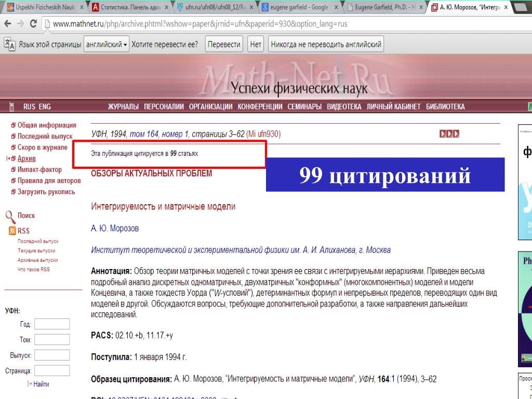Switch to the Uspekhi Fizicheskih Nauk tab
The width and height of the screenshot is (532, 399).
(x=42, y=8)
